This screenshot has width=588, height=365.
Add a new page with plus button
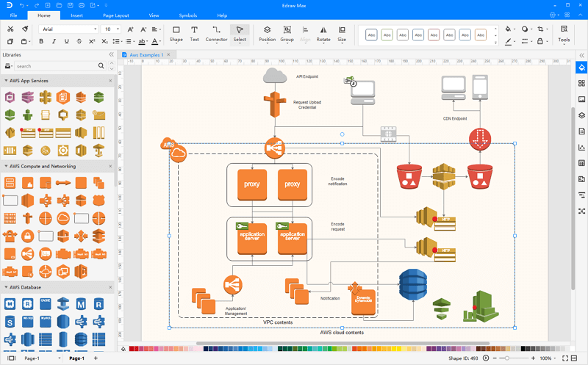tap(96, 358)
